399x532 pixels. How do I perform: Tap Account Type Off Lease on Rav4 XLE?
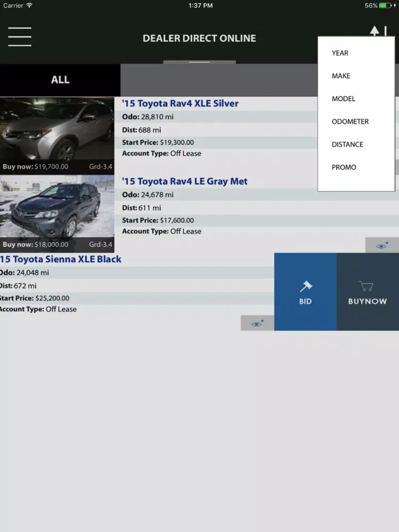162,153
